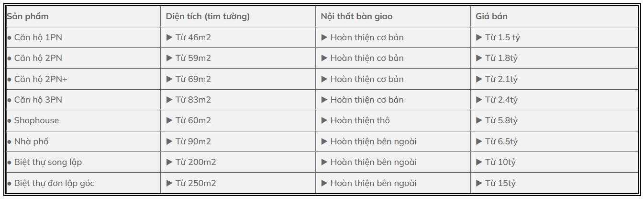The image size is (644, 199).
Task: Click the "Giá bán" column header
Action: click(x=491, y=16)
